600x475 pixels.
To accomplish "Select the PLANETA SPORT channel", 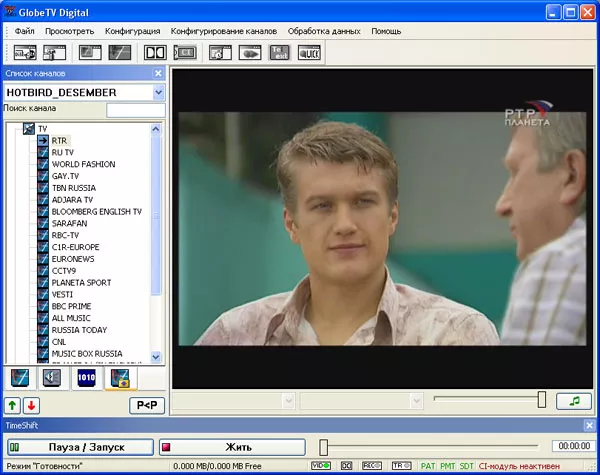I will [82, 283].
